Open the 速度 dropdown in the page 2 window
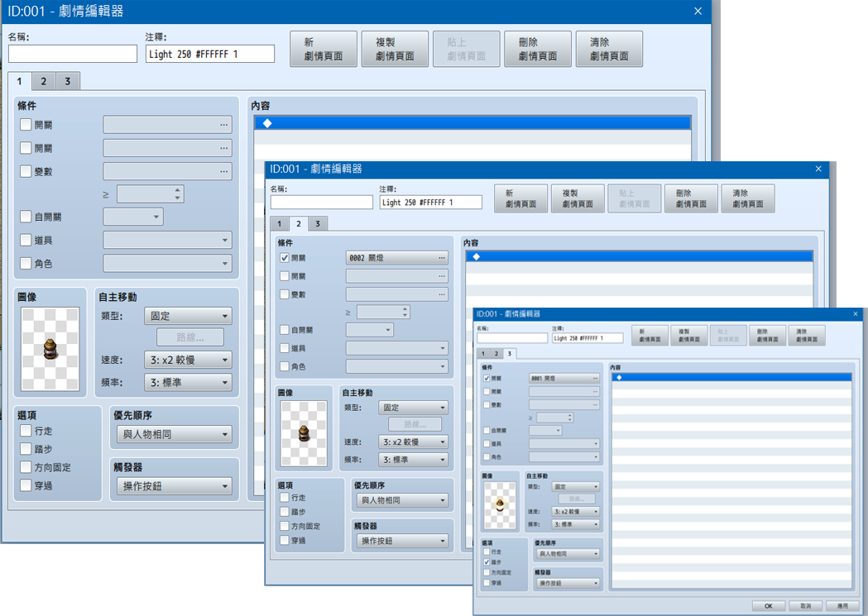 (414, 442)
